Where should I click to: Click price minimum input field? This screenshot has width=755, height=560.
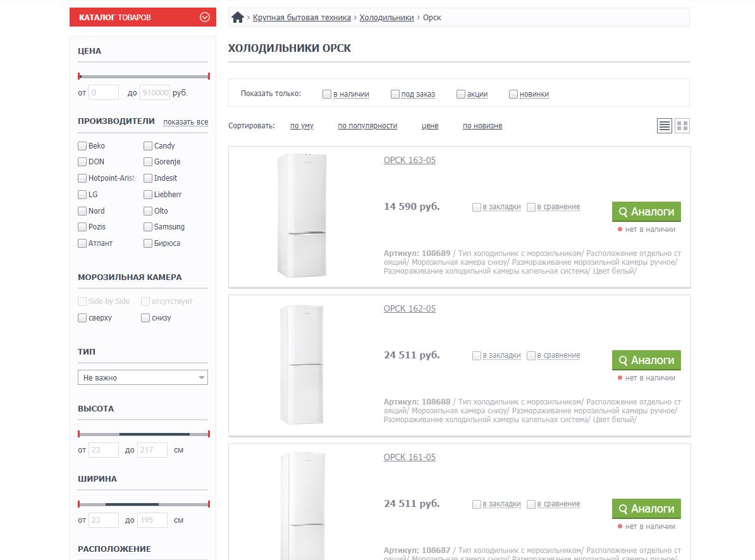coord(104,92)
